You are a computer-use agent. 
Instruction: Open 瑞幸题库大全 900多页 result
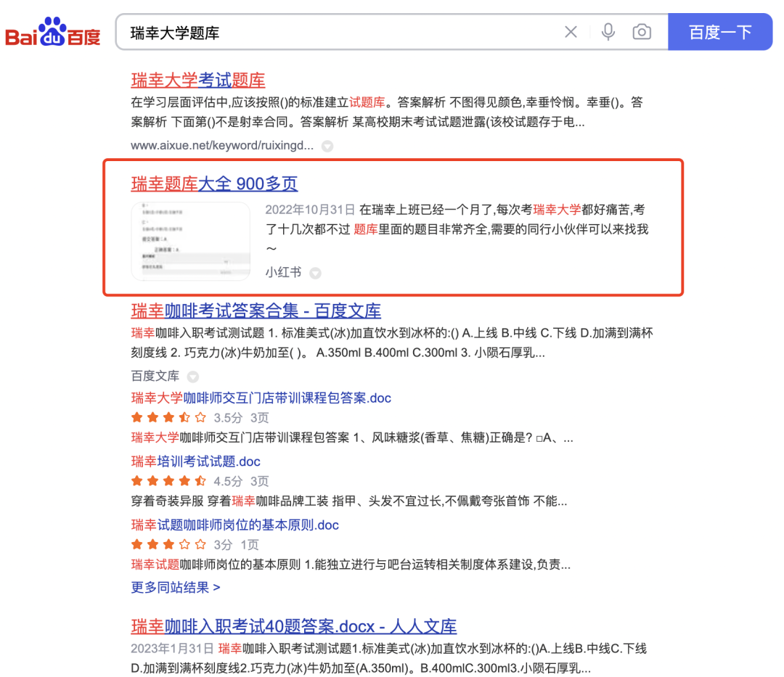pyautogui.click(x=214, y=184)
